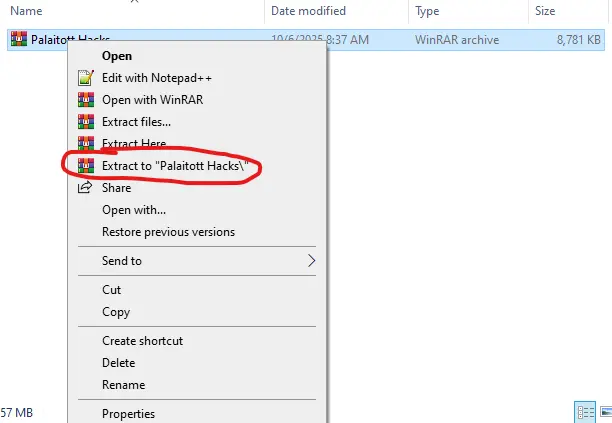
Task: Click WinRAR icon beside Extract files...
Action: point(86,122)
